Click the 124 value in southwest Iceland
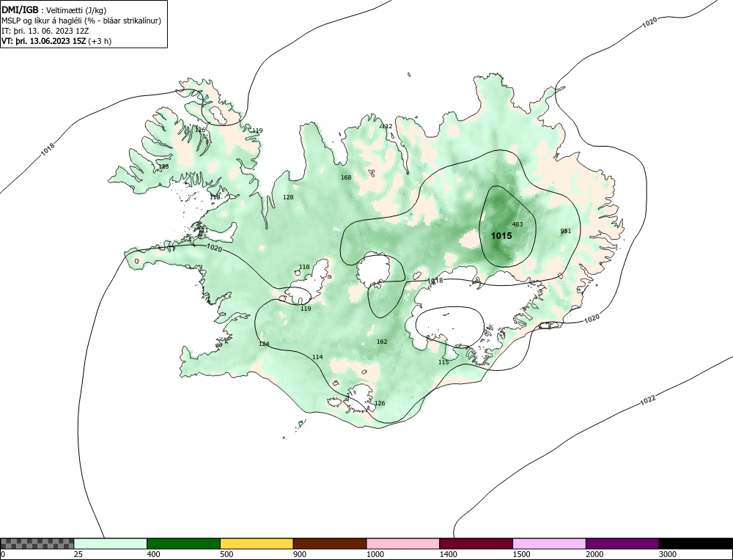 (264, 344)
